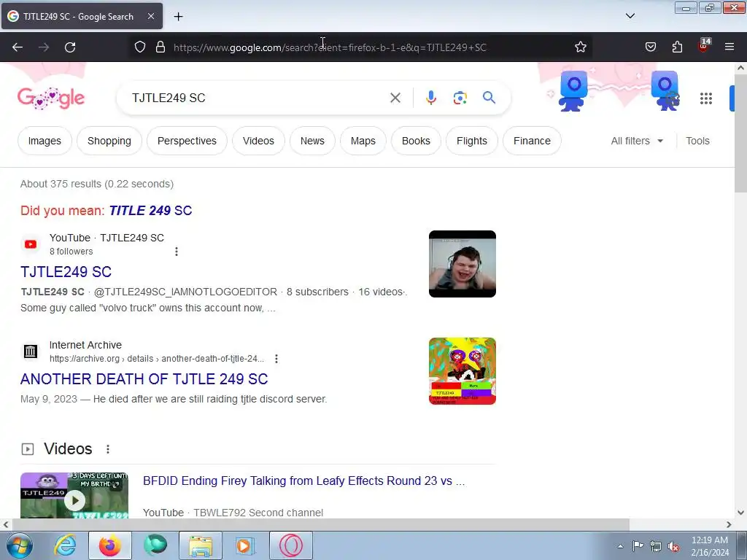Show hidden system tray icons
This screenshot has height=560, width=747.
620,547
